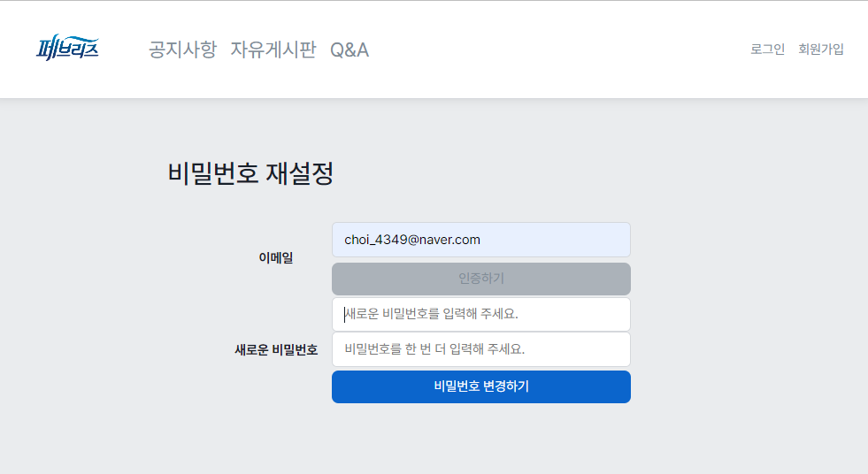Click the 페브리즈 logo in header
The image size is (868, 474).
tap(67, 48)
